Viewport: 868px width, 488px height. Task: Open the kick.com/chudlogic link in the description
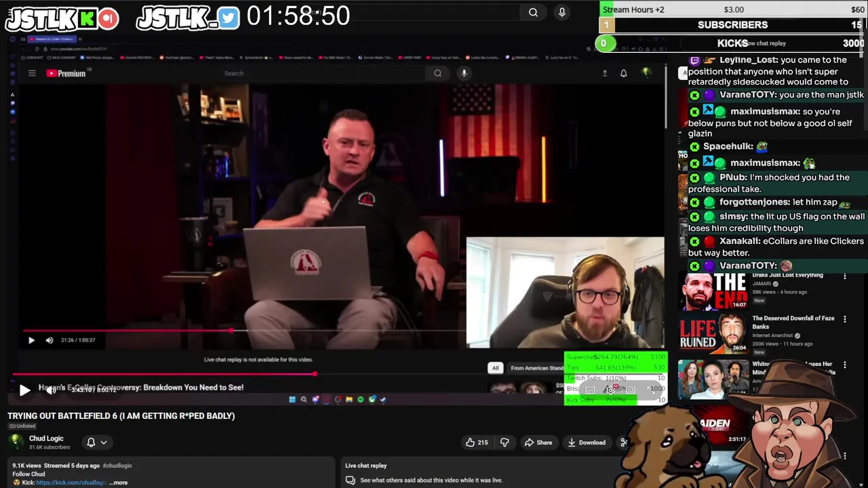coord(71,483)
